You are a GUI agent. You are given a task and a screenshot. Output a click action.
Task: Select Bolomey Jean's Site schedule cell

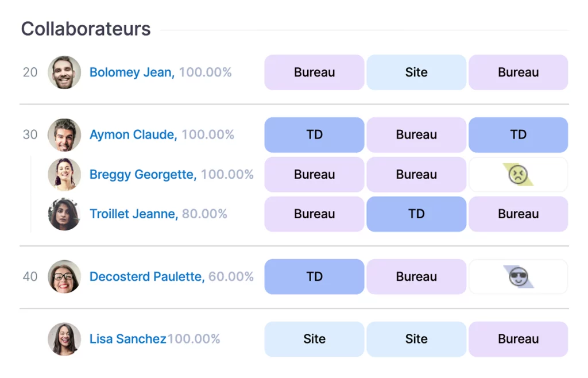pos(416,72)
